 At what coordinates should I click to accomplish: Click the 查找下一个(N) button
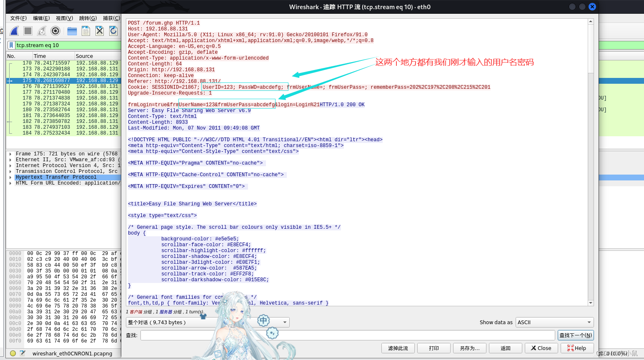575,335
